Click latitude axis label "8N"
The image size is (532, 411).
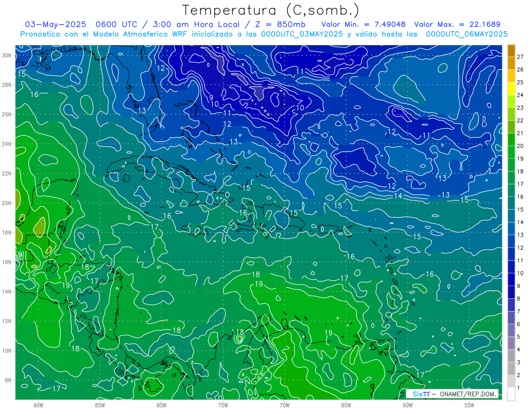[8, 380]
